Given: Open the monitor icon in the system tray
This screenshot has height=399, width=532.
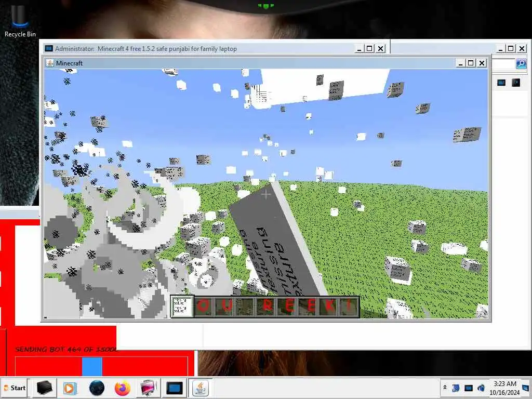Looking at the screenshot, I should pyautogui.click(x=468, y=388).
